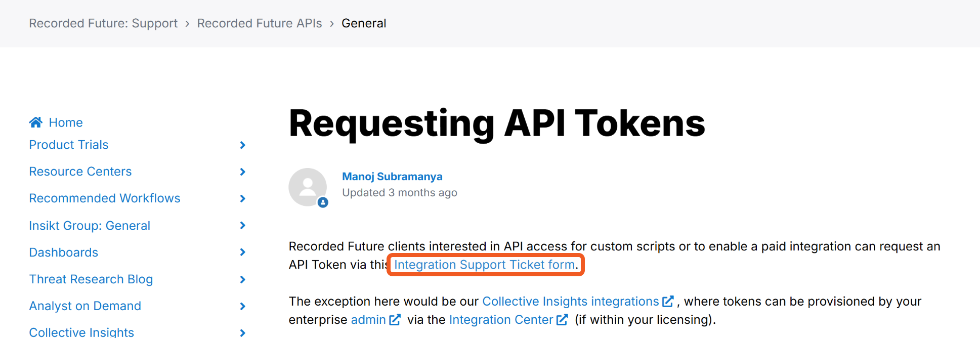Open the Collective Insights integrations link
Image resolution: width=980 pixels, height=338 pixels.
click(x=570, y=302)
